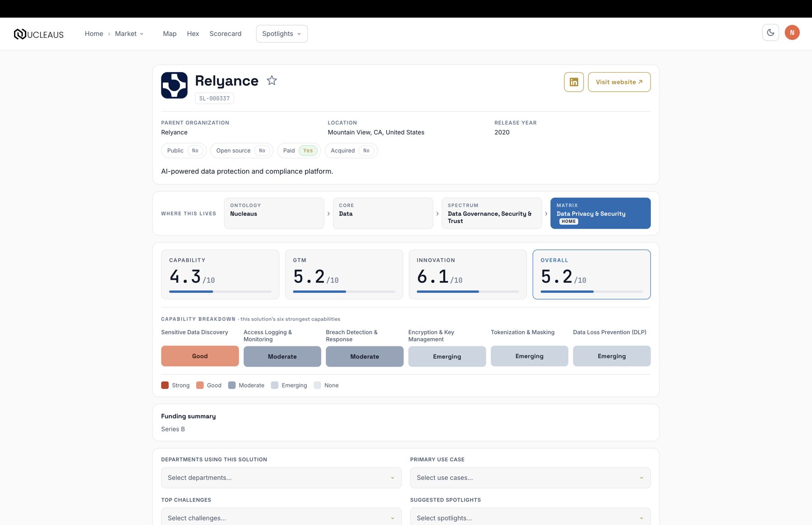Viewport: 812px width, 525px height.
Task: Click Mountain View, CA, United States location
Action: (x=376, y=132)
